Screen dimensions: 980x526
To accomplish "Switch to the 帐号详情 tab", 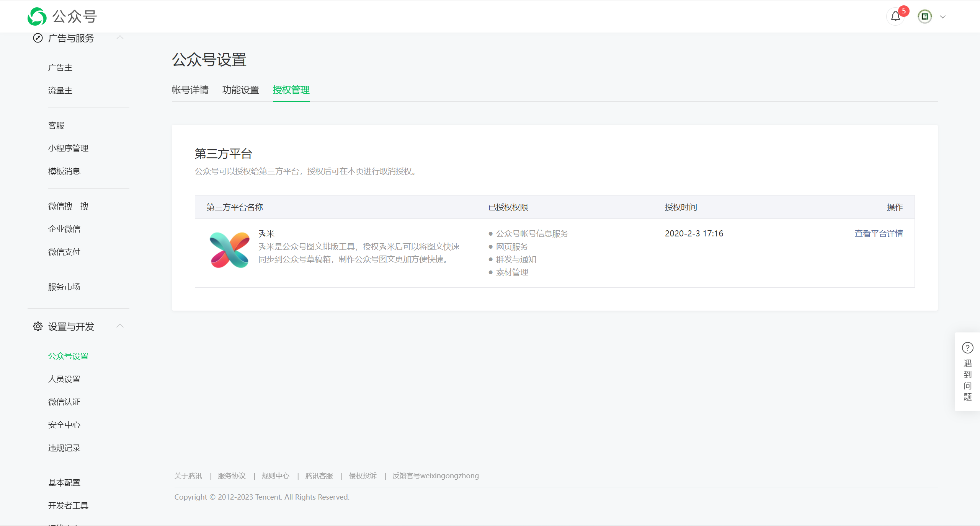I will click(190, 90).
